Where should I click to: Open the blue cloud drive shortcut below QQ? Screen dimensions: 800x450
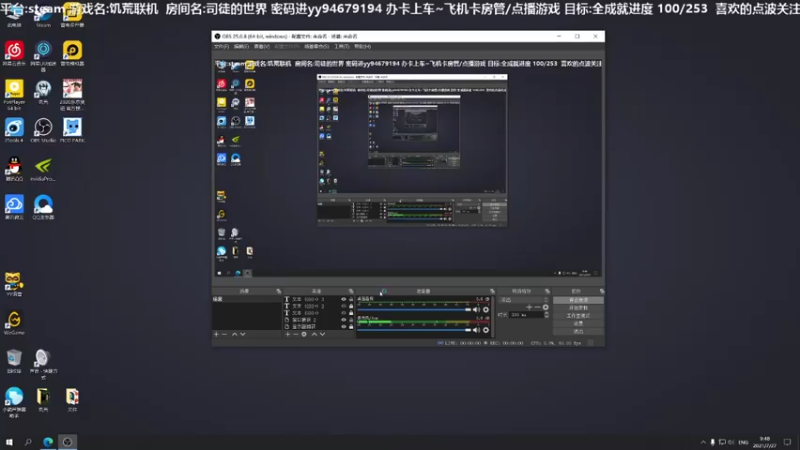[14, 207]
